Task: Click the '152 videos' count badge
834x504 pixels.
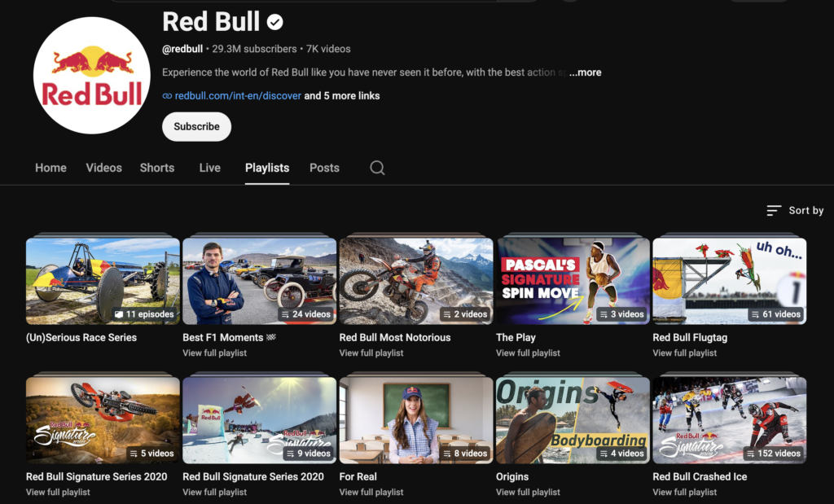Action: click(774, 454)
